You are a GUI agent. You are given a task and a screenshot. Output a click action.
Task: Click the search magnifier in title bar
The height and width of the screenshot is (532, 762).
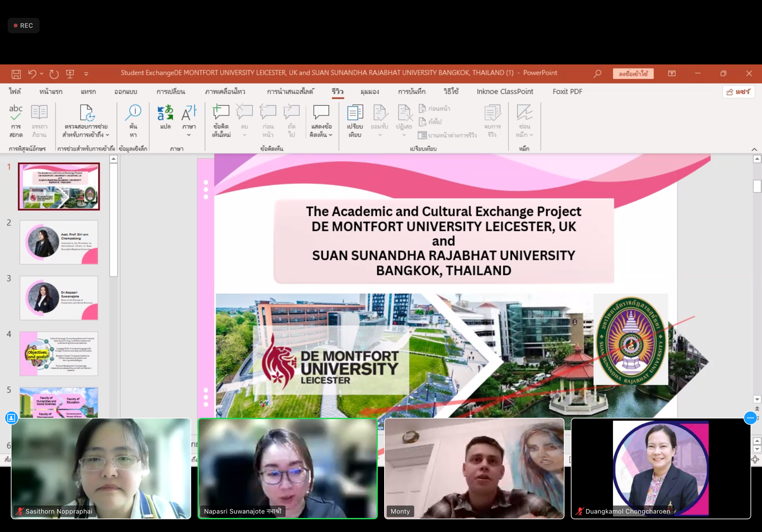click(597, 73)
